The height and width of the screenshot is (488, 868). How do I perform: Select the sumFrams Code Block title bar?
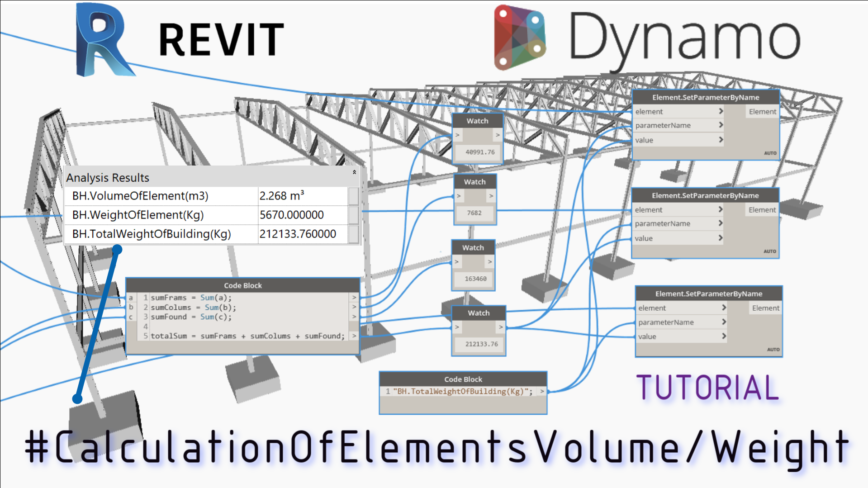point(242,285)
